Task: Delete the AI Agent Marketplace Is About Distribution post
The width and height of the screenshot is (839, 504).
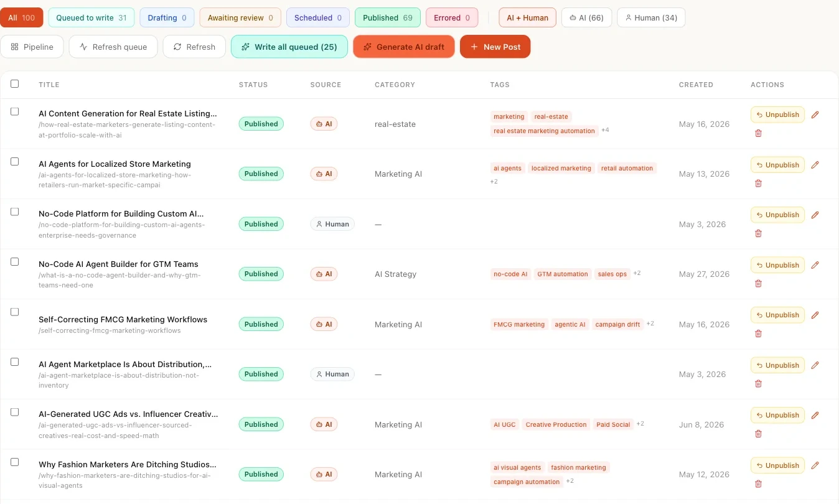Action: coord(758,384)
